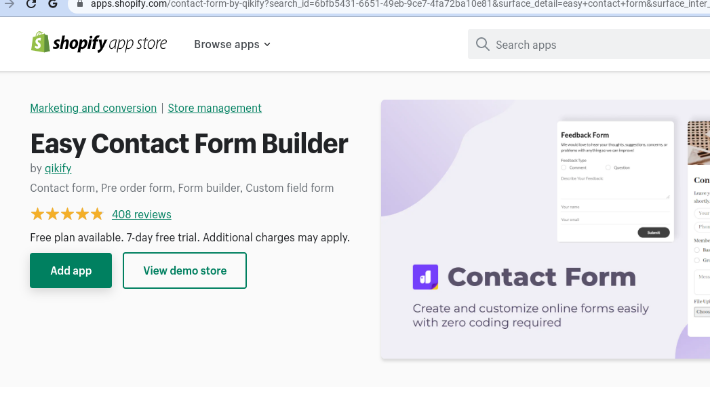Click into the Search apps field
The width and height of the screenshot is (710, 400).
589,44
